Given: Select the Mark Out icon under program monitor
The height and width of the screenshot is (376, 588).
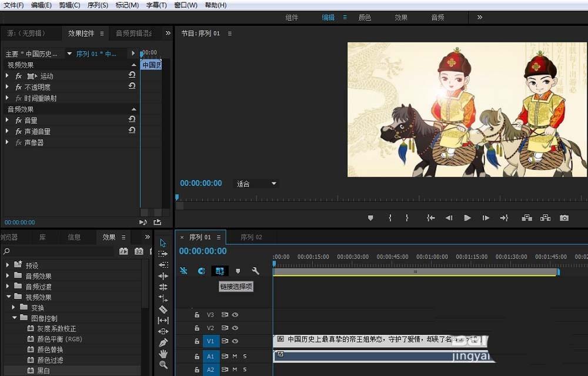Looking at the screenshot, I should click(x=407, y=218).
